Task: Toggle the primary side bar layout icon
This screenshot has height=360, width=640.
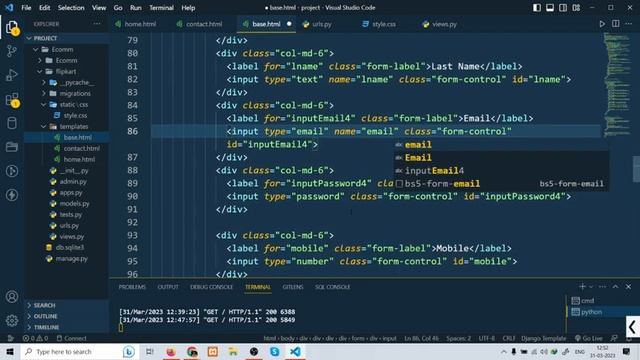Action: coord(537,8)
